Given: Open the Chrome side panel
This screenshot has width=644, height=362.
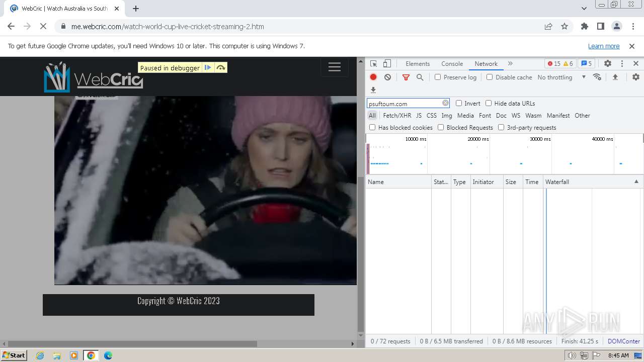Looking at the screenshot, I should coord(600,27).
